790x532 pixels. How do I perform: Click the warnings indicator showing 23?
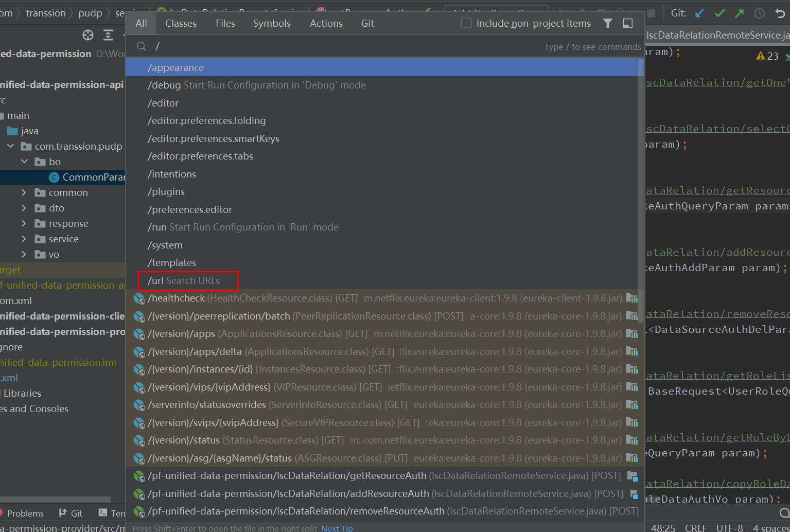coord(767,56)
